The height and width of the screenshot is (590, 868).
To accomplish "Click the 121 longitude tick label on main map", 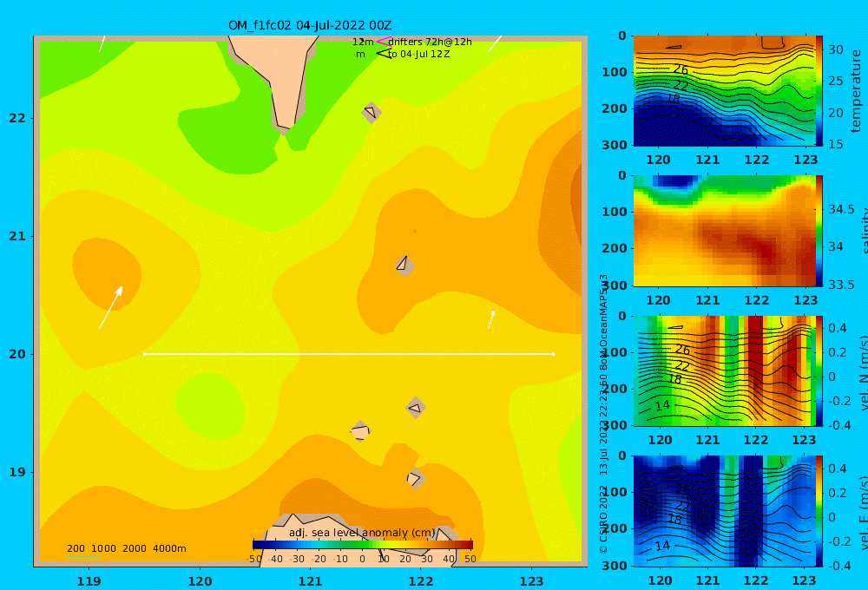I will (311, 581).
